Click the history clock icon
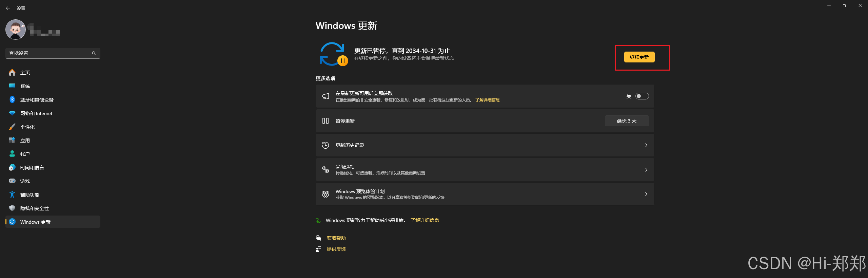868x278 pixels. (325, 145)
